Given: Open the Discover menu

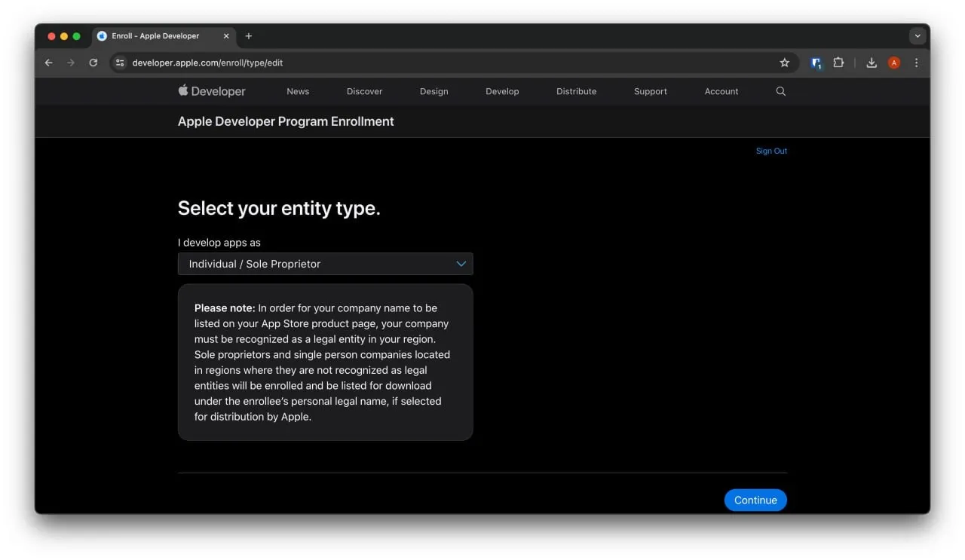Looking at the screenshot, I should point(365,91).
